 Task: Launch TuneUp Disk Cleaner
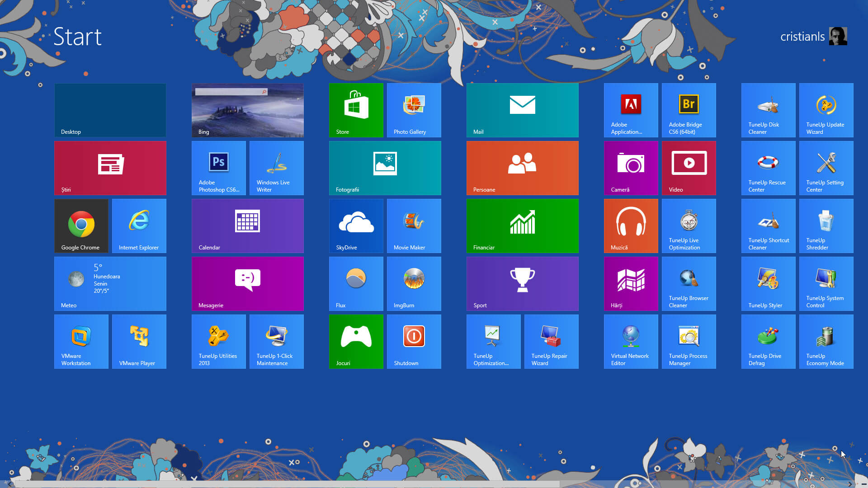pyautogui.click(x=768, y=110)
